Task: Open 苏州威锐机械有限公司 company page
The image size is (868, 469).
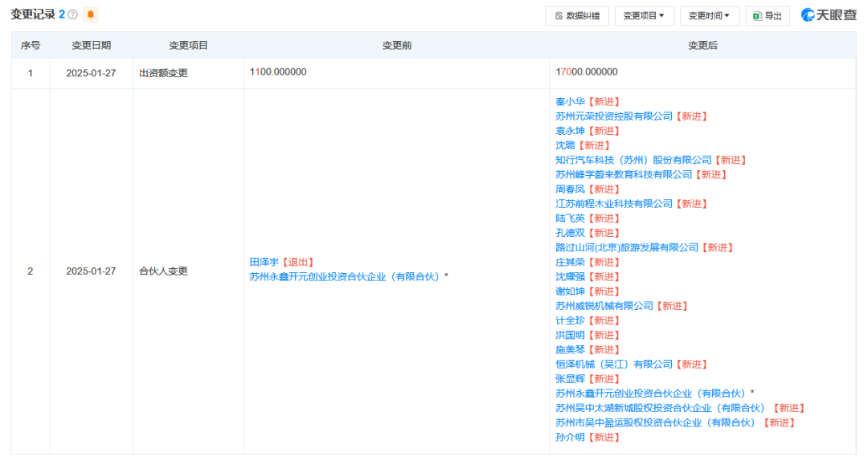Action: pyautogui.click(x=604, y=306)
